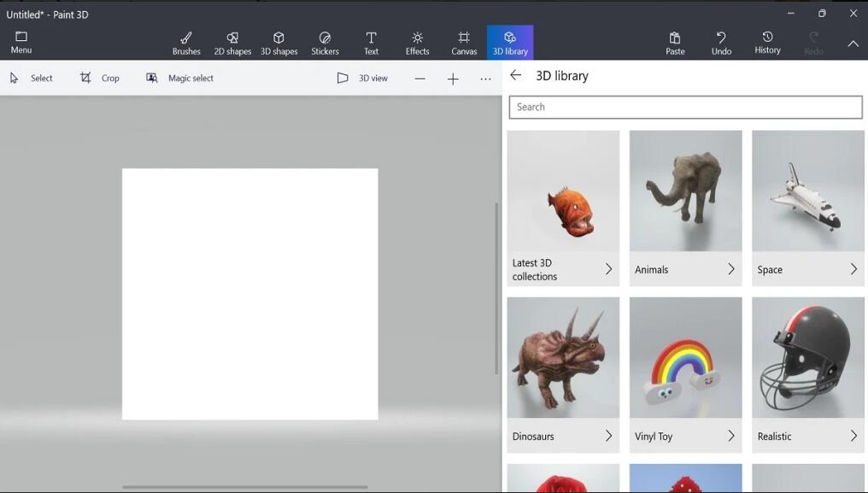Switch to the 3D library tab
The width and height of the screenshot is (868, 493).
click(x=510, y=43)
